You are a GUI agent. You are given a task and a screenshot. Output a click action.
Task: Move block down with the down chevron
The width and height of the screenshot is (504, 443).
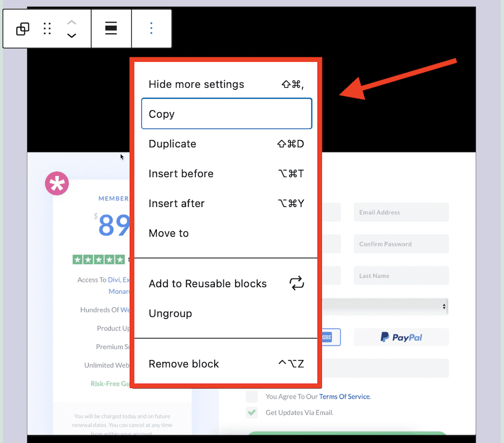pos(72,35)
